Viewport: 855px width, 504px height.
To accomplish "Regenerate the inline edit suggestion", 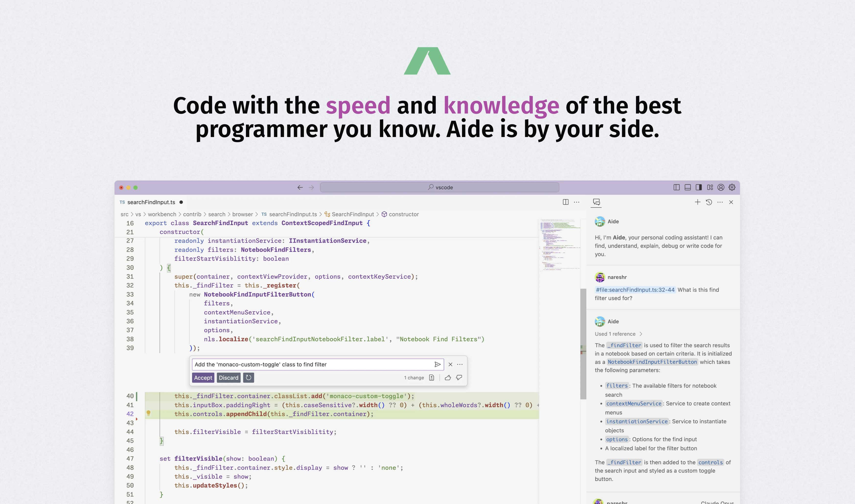I will 249,378.
